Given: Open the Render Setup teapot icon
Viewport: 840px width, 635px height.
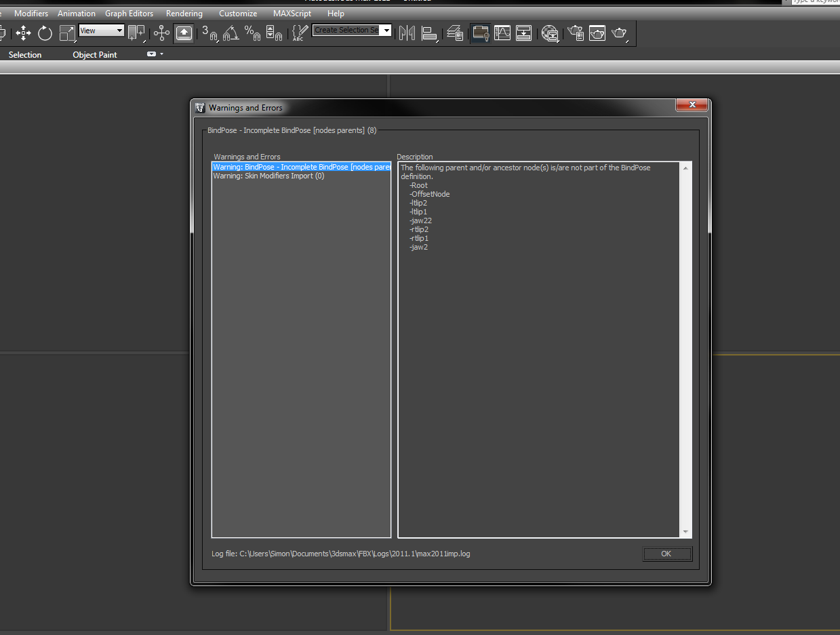Looking at the screenshot, I should pos(576,33).
